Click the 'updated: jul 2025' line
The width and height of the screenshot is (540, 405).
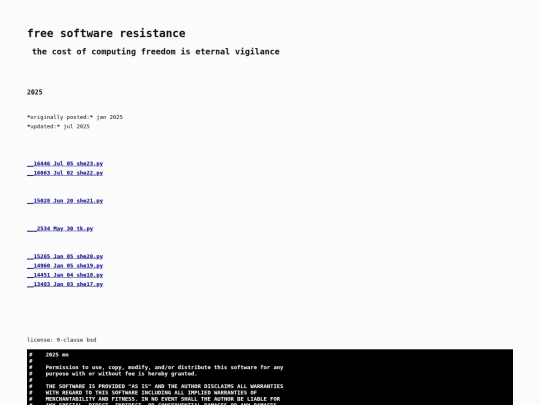[58, 126]
